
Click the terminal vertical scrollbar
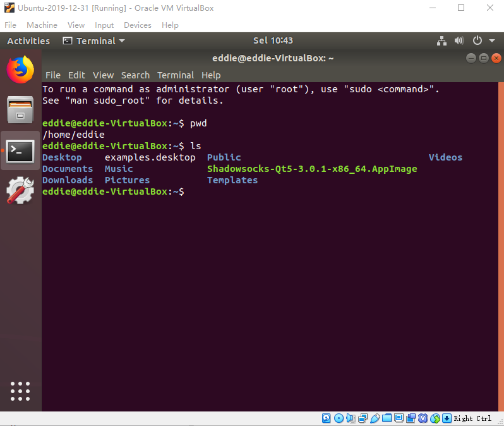click(501, 246)
